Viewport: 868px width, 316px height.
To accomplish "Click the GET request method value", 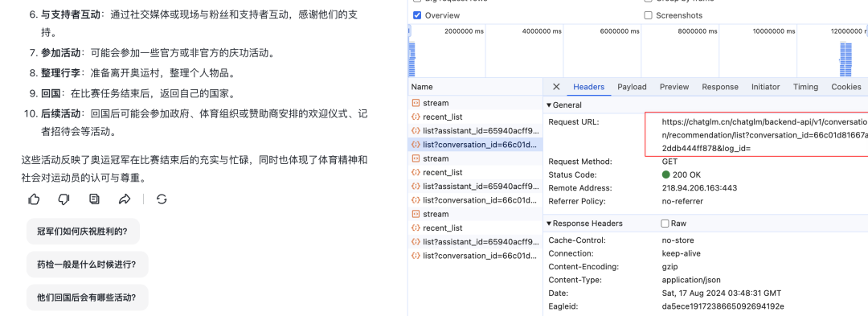I will pos(669,162).
